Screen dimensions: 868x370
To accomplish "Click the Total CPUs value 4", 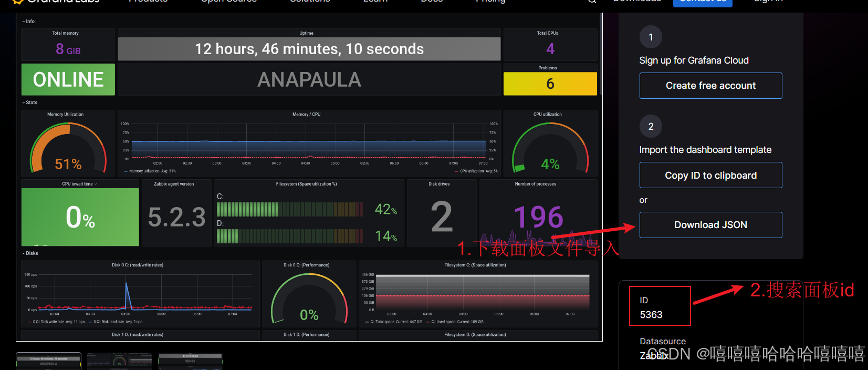I will click(x=550, y=49).
